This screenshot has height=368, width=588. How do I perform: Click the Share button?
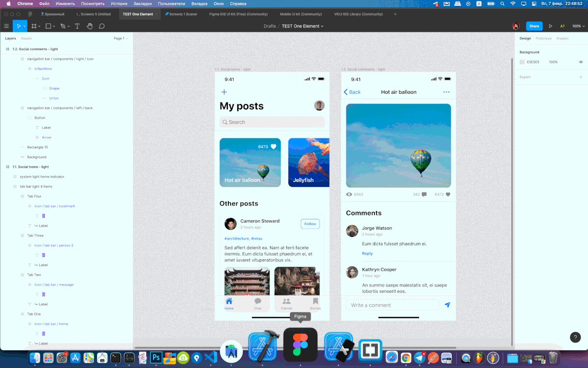534,26
